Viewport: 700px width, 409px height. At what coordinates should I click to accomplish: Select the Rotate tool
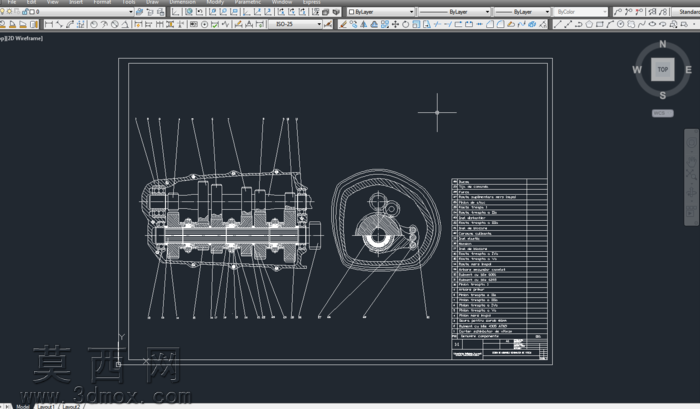(x=406, y=24)
